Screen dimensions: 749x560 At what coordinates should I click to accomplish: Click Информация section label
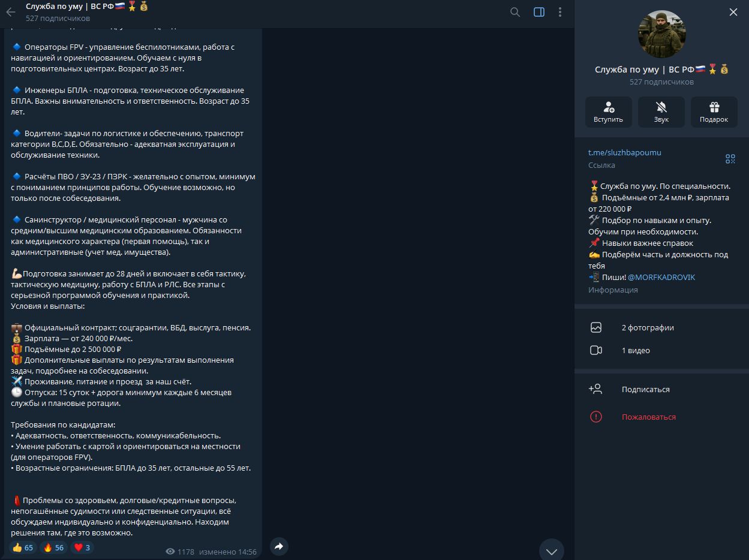coord(613,288)
